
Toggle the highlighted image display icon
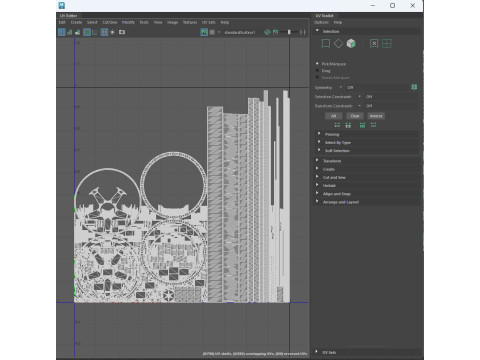point(204,32)
